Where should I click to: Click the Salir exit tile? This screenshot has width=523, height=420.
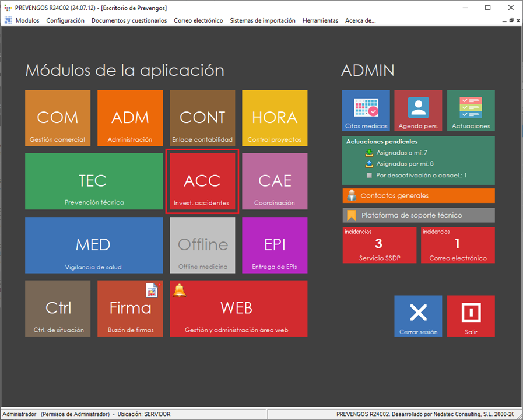click(x=471, y=316)
